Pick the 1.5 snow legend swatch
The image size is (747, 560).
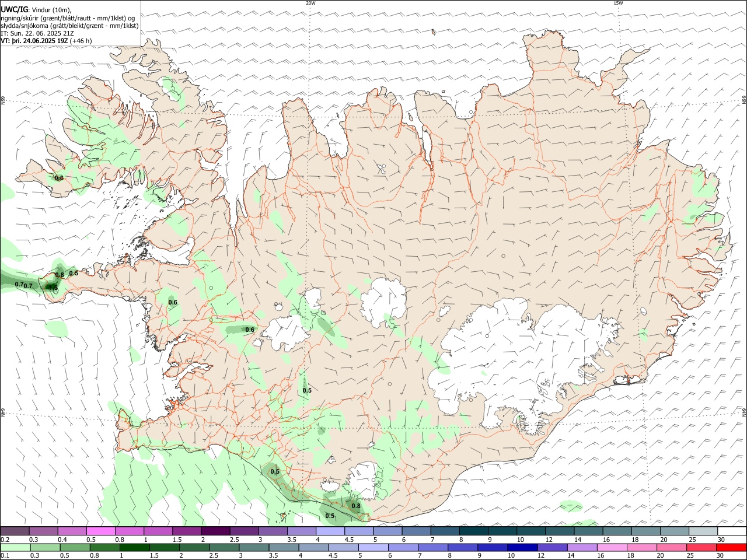(x=187, y=531)
